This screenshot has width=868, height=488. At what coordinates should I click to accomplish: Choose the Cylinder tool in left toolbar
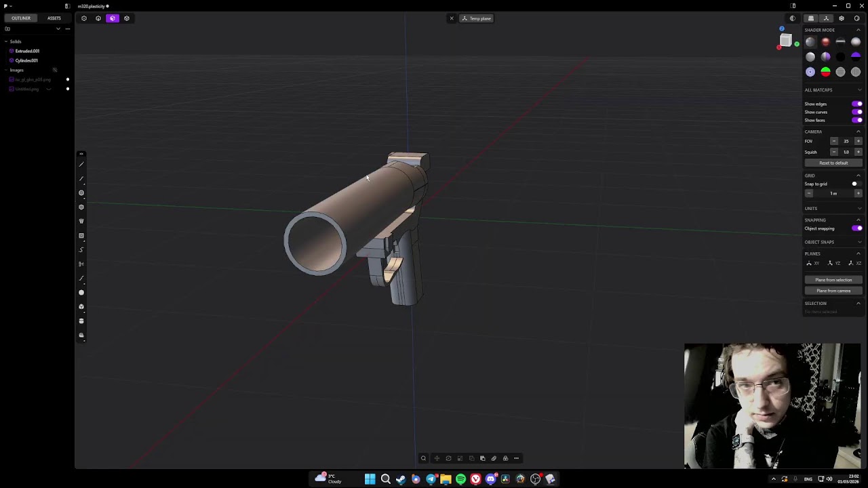point(81,321)
